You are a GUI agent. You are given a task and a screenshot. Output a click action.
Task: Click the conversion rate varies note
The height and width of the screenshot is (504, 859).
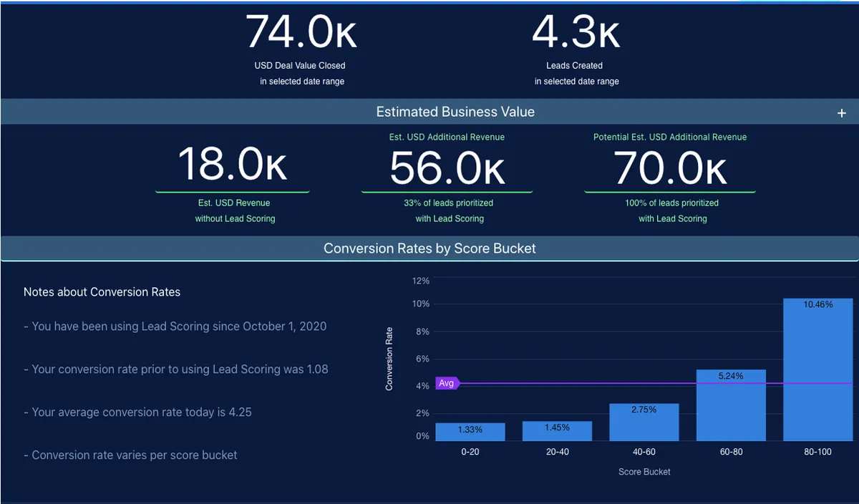click(130, 455)
